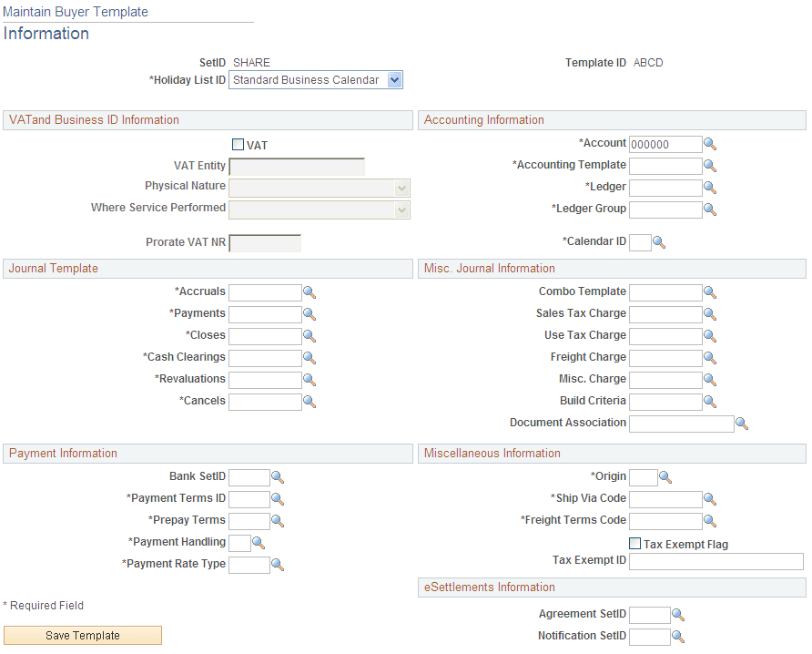Open the lookup for the Account field
This screenshot has width=812, height=654.
coord(710,144)
